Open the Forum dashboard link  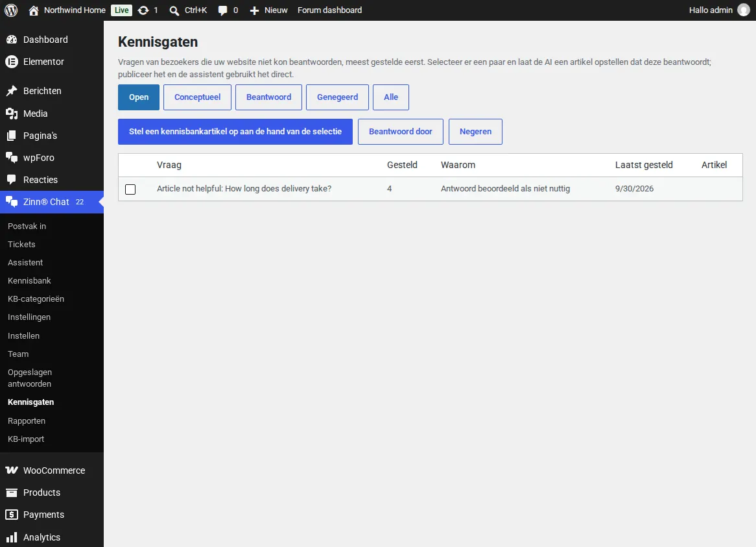[x=330, y=10]
